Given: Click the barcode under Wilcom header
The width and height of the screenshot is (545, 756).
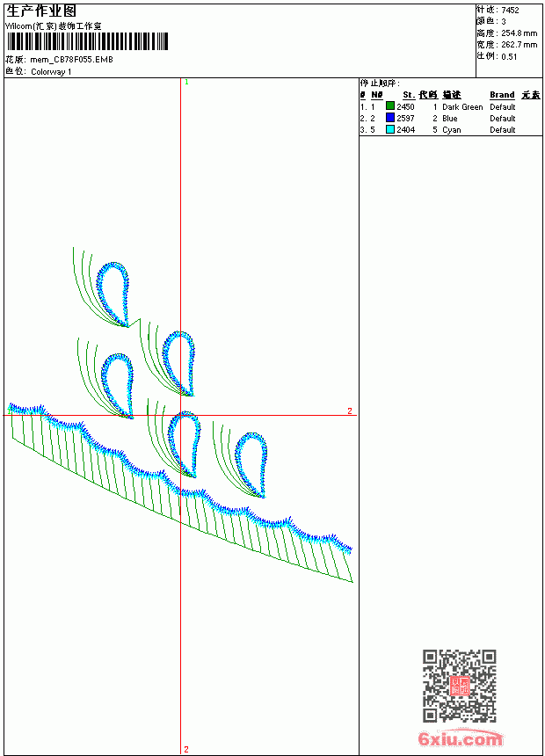Looking at the screenshot, I should (x=87, y=41).
